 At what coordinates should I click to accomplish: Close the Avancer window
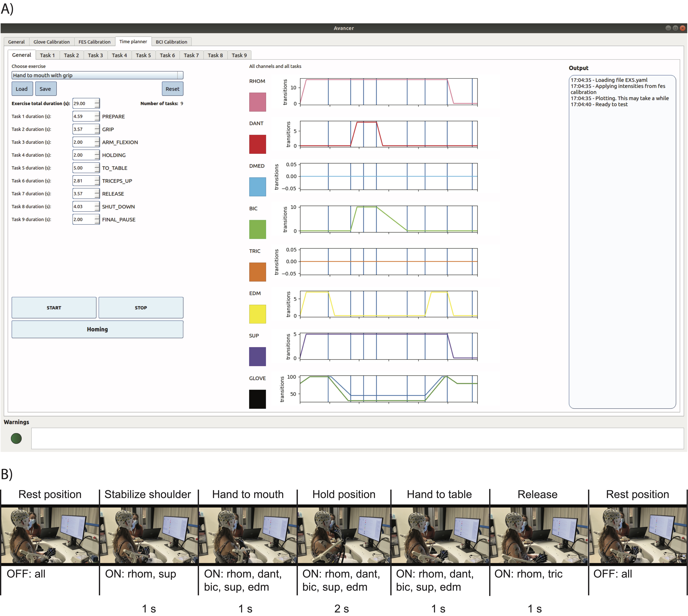tap(683, 28)
